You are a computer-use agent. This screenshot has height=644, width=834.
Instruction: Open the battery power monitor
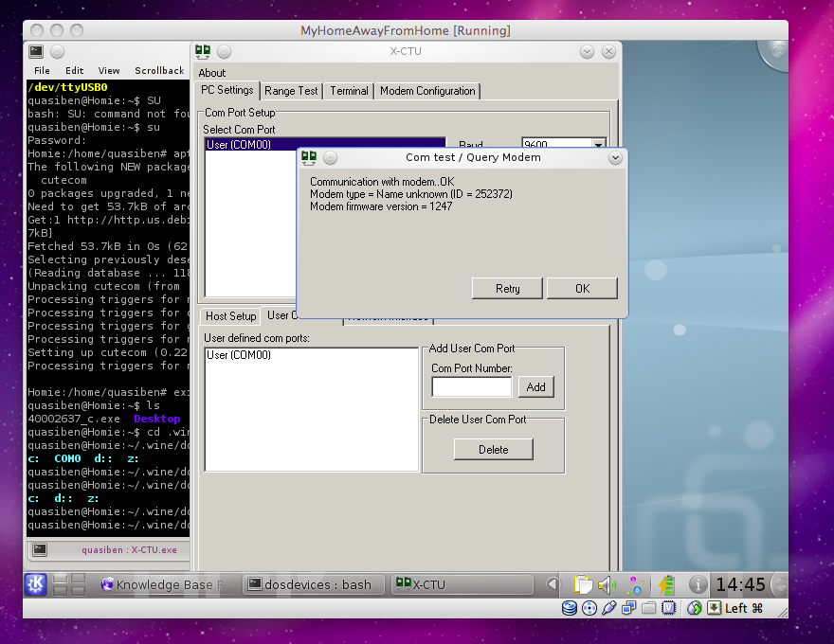coord(667,585)
